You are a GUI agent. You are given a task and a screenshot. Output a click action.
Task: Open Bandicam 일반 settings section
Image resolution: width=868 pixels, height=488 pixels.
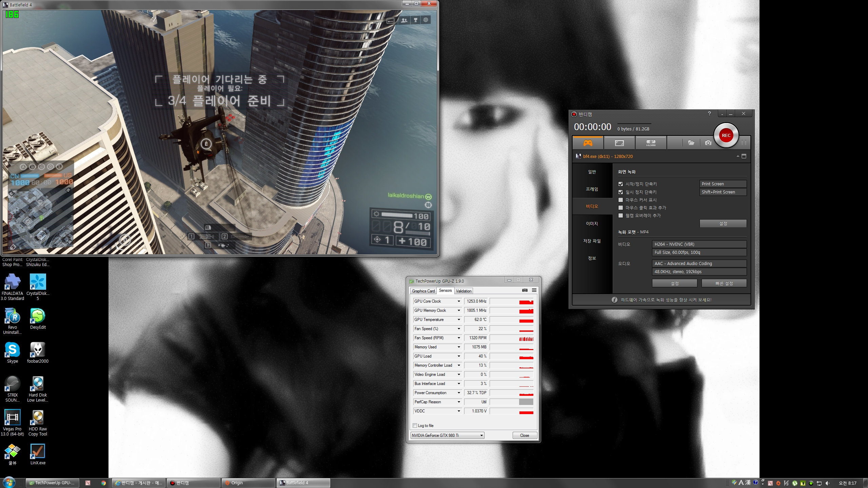coord(592,172)
